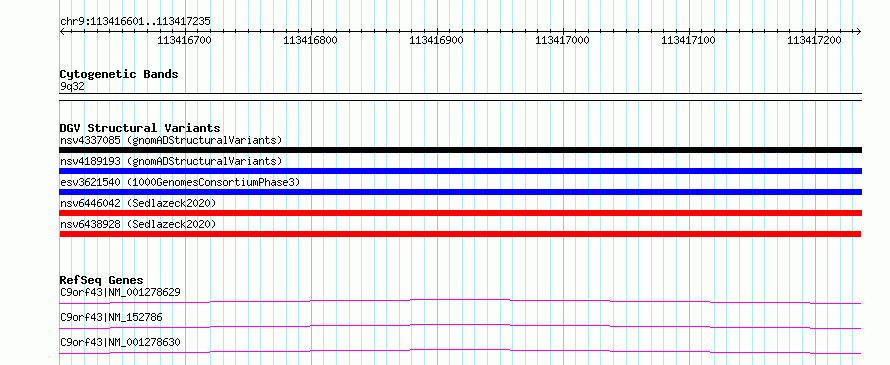
Task: Click the chr9:113416601..113417235 coordinate label
Action: pyautogui.click(x=135, y=22)
